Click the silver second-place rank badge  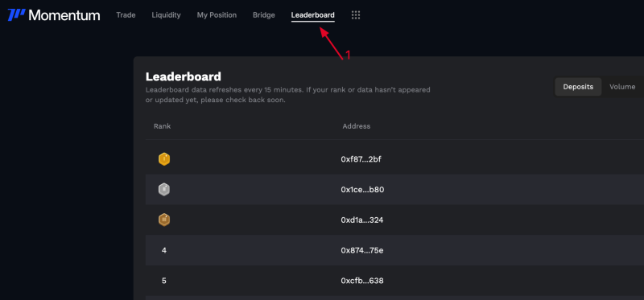[164, 190]
